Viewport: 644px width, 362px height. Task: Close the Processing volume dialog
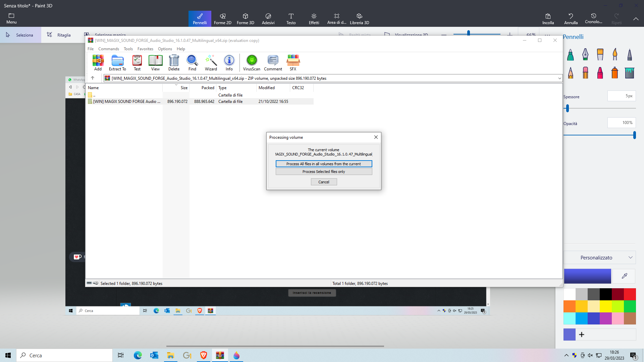[x=376, y=137]
